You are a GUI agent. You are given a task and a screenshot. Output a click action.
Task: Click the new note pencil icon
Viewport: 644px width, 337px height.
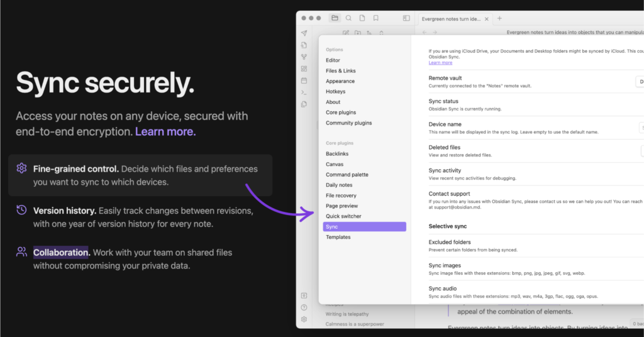(346, 33)
